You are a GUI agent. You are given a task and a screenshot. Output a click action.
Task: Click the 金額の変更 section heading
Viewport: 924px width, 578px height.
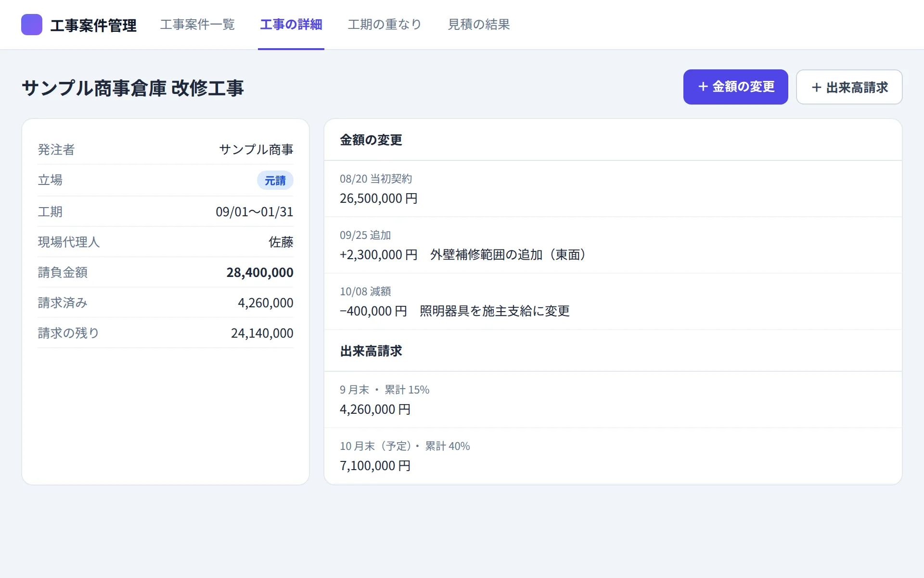pos(371,140)
